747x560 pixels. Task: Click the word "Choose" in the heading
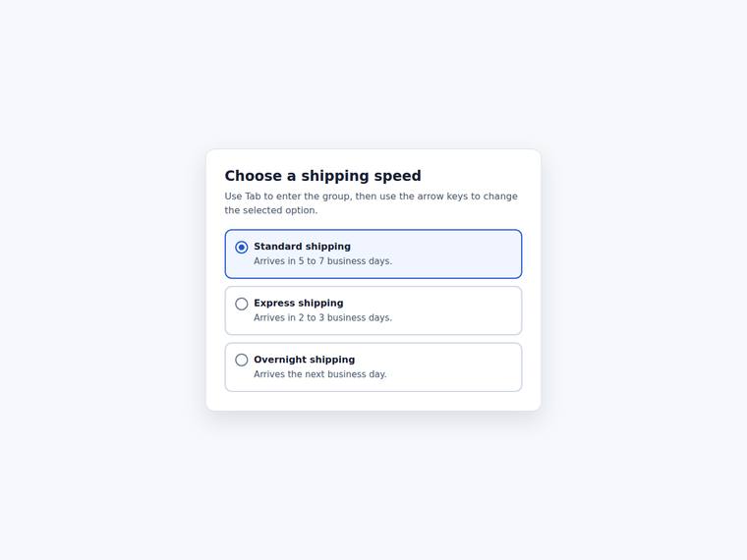pos(254,176)
